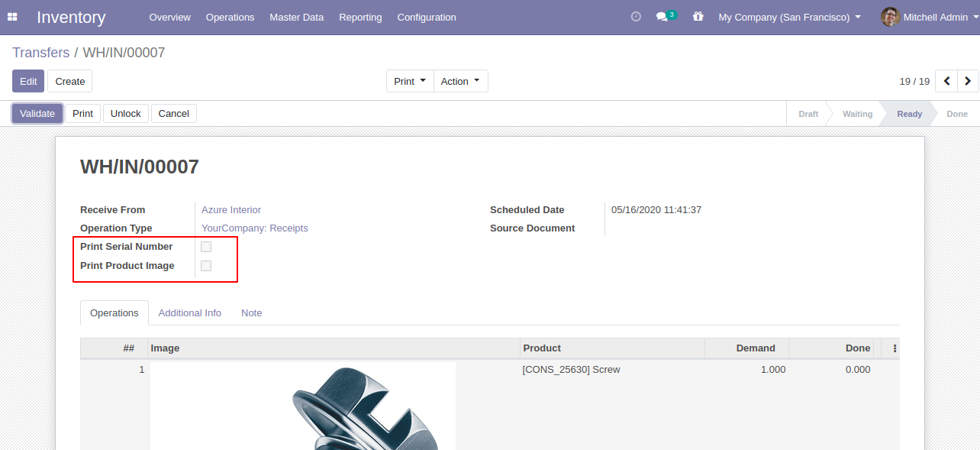980x450 pixels.
Task: Unlock the transfer
Action: tap(125, 113)
